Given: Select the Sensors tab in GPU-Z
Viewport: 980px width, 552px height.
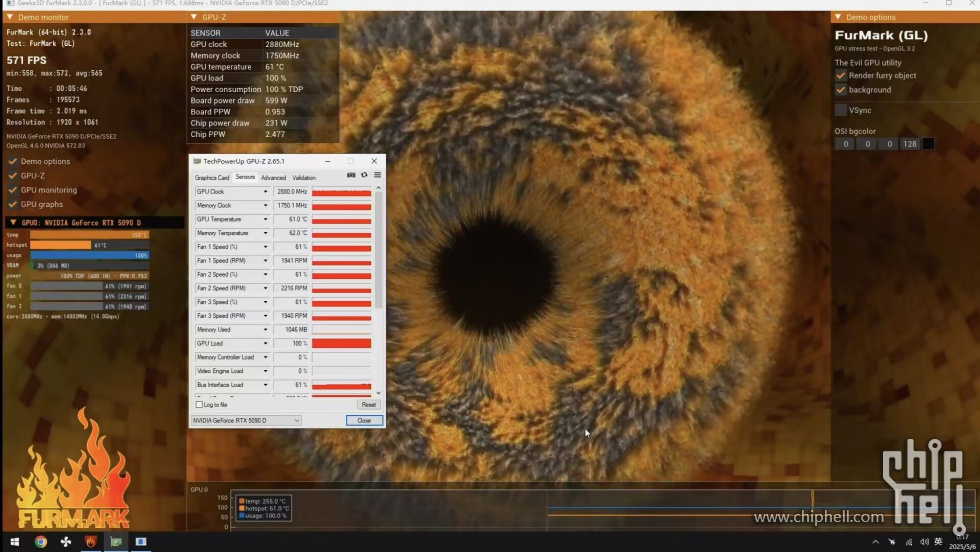Looking at the screenshot, I should coord(245,177).
